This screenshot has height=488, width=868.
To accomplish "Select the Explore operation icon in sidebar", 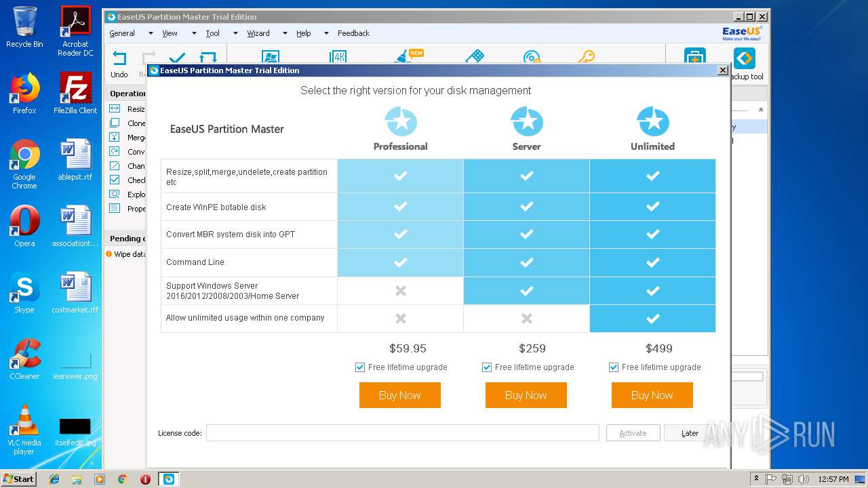I will [x=115, y=195].
